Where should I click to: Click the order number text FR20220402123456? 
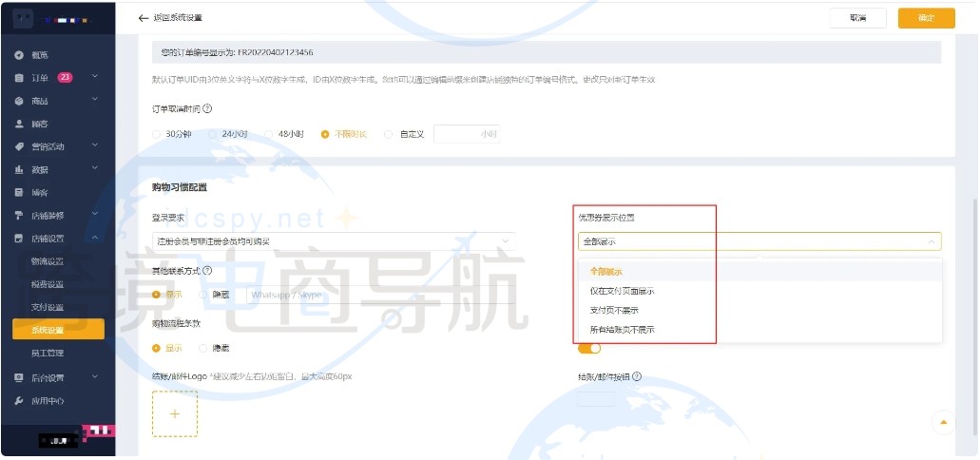(x=276, y=52)
